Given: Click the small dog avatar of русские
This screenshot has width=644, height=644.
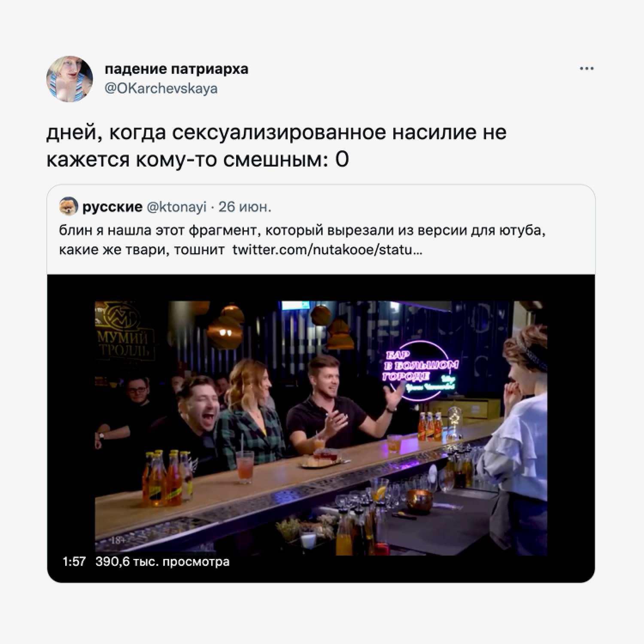Looking at the screenshot, I should pyautogui.click(x=68, y=207).
